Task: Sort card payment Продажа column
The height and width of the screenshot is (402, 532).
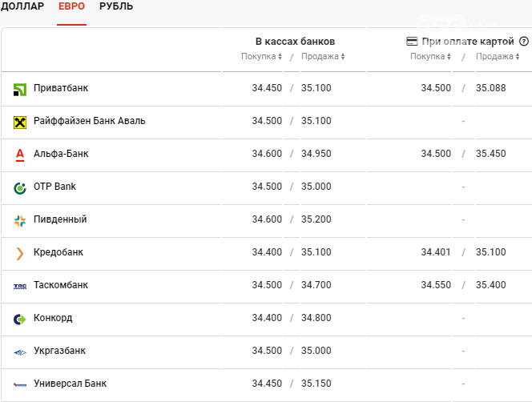Action: tap(498, 56)
